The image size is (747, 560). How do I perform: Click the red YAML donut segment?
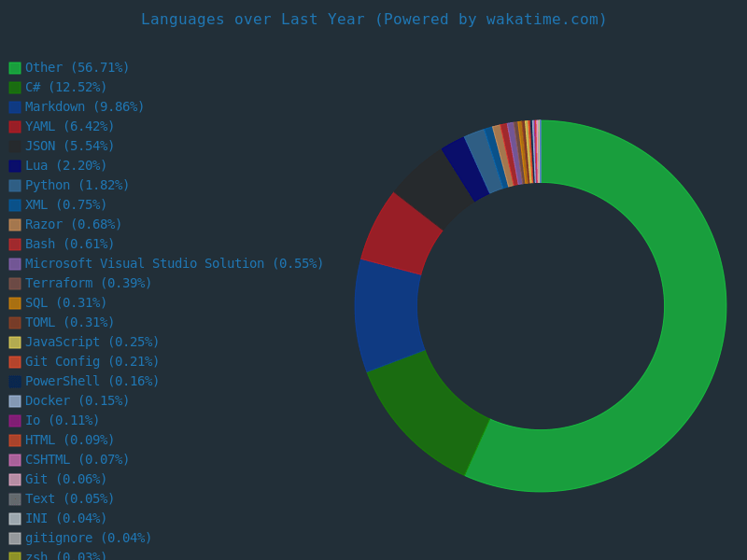coord(400,233)
